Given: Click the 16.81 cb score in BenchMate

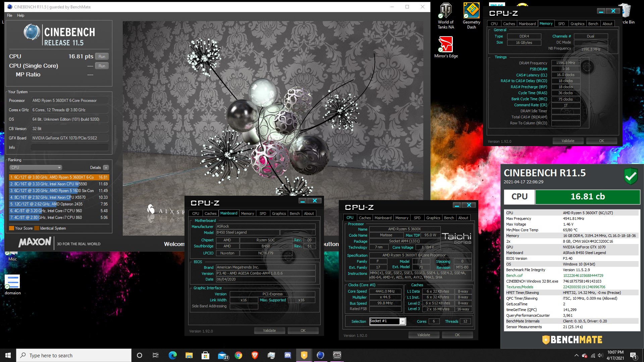Looking at the screenshot, I should 588,197.
